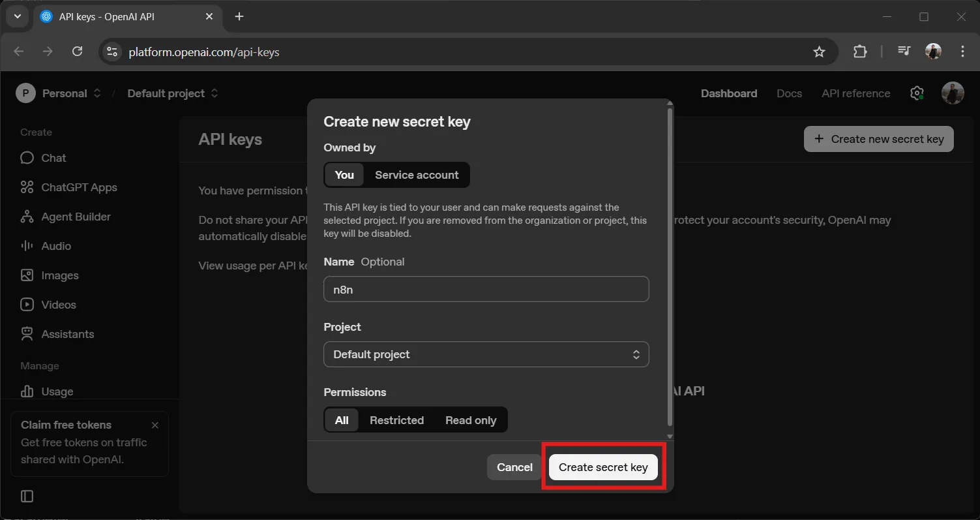Image resolution: width=980 pixels, height=520 pixels.
Task: View the Usage page
Action: tap(56, 391)
